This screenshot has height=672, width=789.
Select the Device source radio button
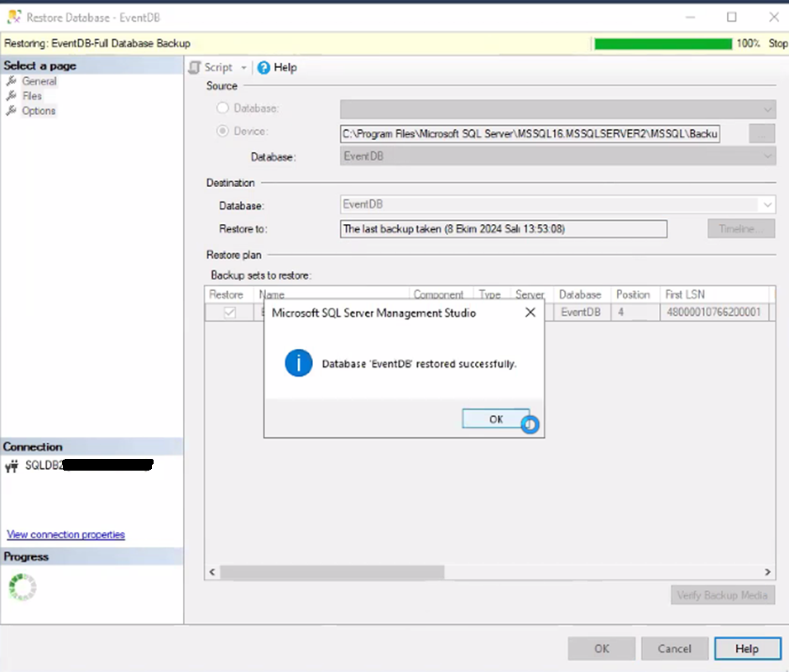(222, 131)
